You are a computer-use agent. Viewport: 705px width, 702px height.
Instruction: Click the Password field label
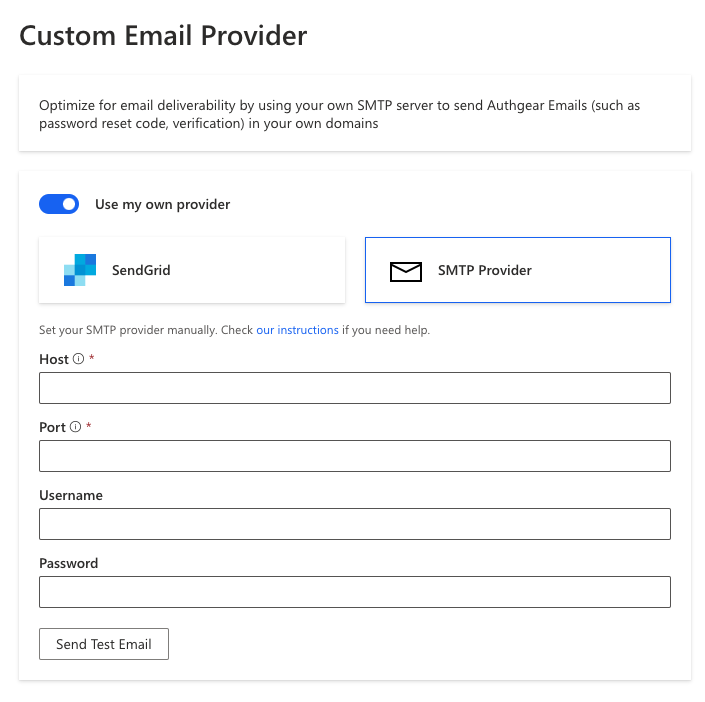coord(68,563)
